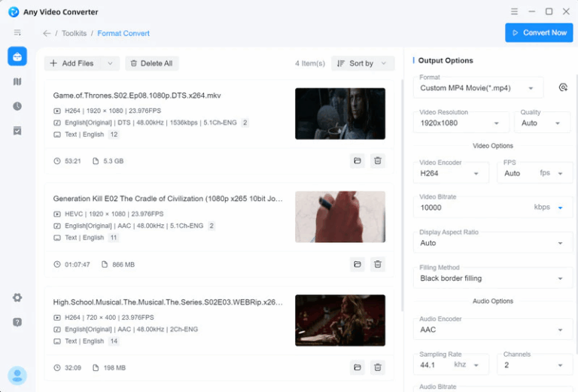
Task: Open output folder for Game of Thrones file
Action: click(x=357, y=160)
